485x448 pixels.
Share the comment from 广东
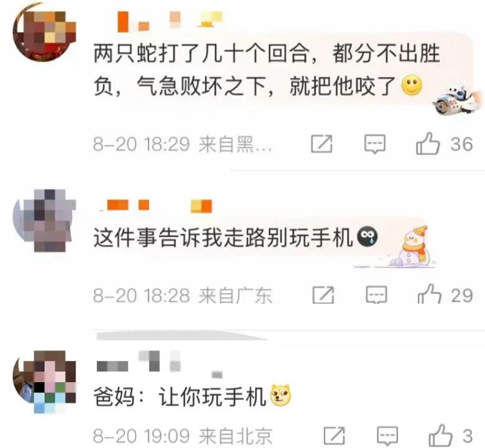pos(323,295)
